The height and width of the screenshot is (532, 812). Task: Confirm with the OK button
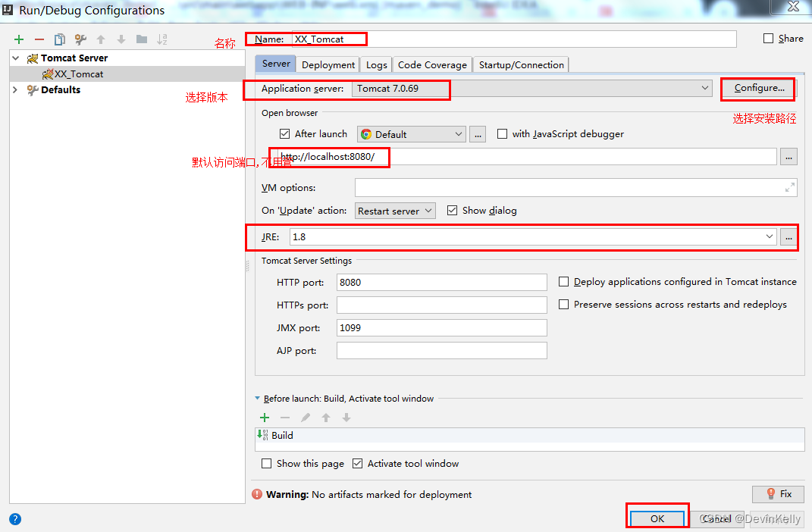[657, 518]
